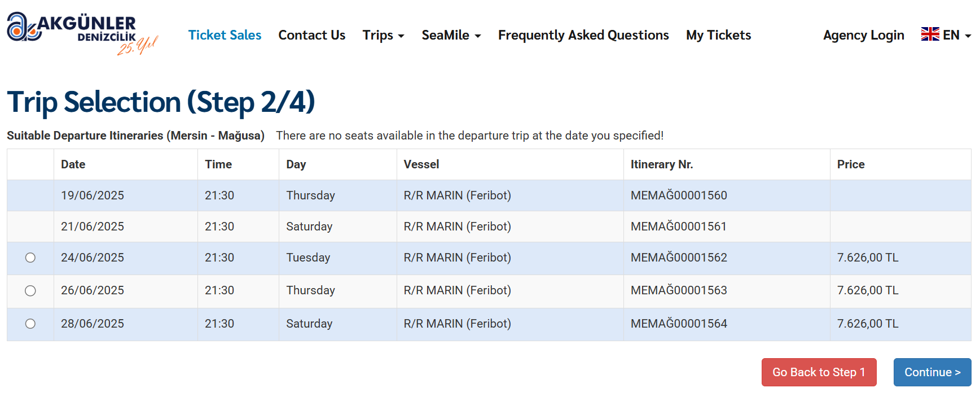Click the Agency Login link
980x418 pixels.
click(x=863, y=35)
